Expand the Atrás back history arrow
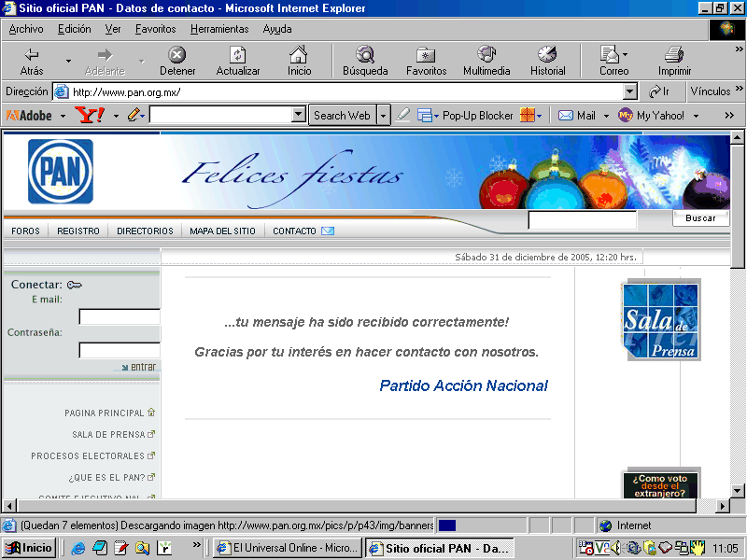 pos(68,62)
